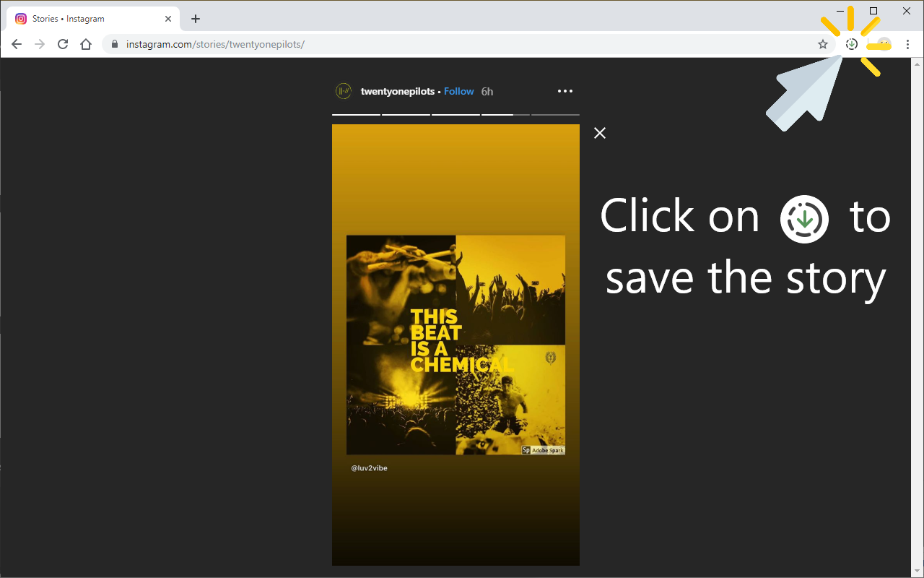
Task: Click the padlock site security icon
Action: pyautogui.click(x=114, y=43)
